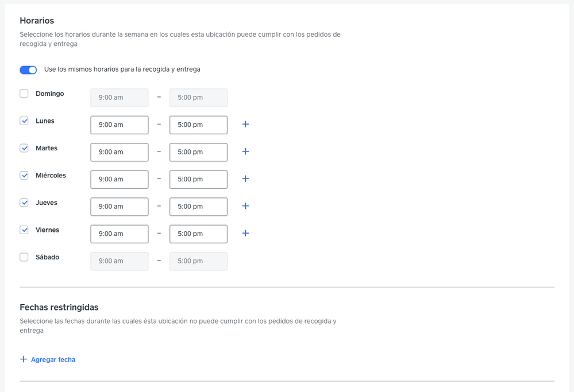Check the Sábado checkbox
This screenshot has width=574, height=392.
[24, 257]
